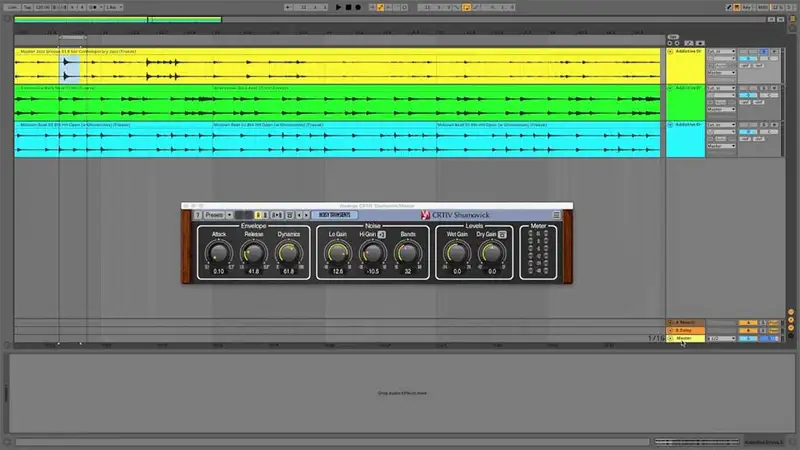Click the Lo Gain knob
The image size is (800, 450).
coord(338,253)
